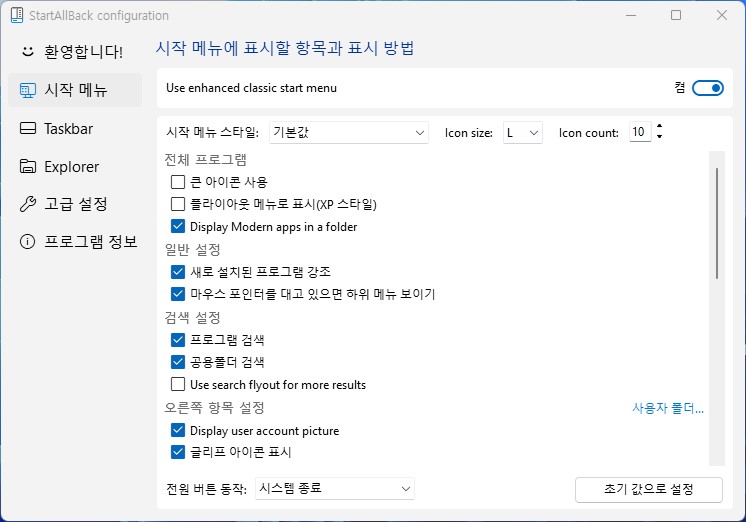Click the info icon for 프로그램 정보
The height and width of the screenshot is (522, 746).
pyautogui.click(x=28, y=242)
